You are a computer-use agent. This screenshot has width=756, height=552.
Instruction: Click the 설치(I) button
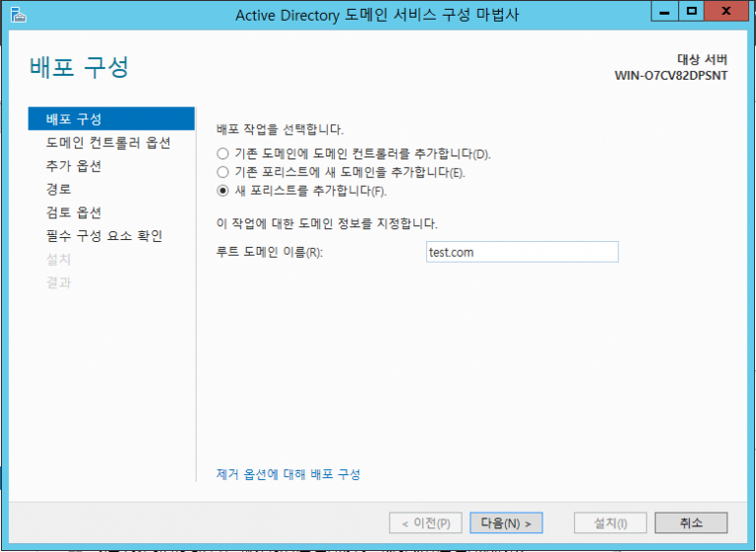[x=610, y=523]
